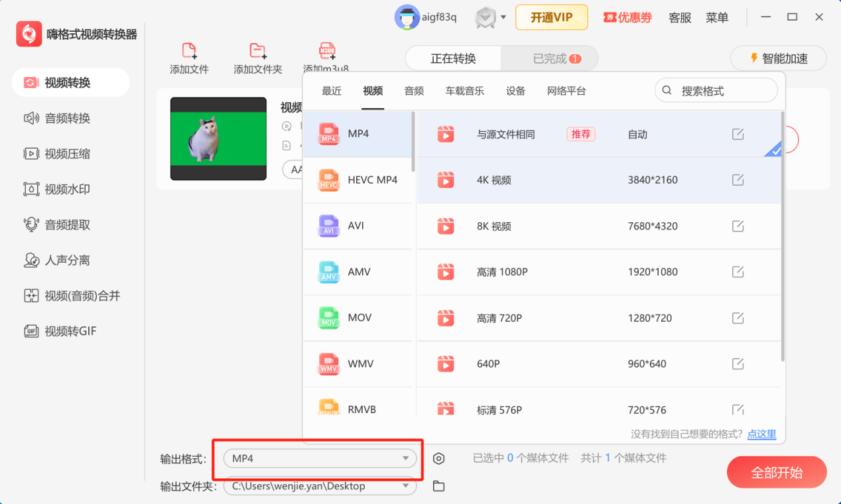Open the 输出格式 MP4 dropdown
Screen dimensions: 841x504
pyautogui.click(x=319, y=458)
